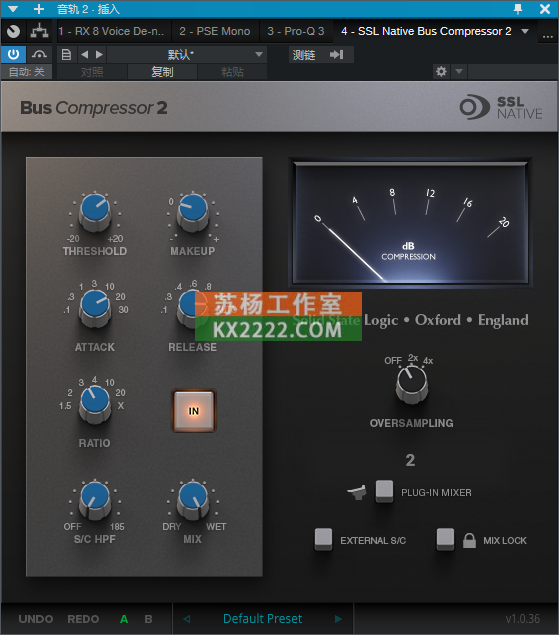Toggle the compressor IN button
The image size is (559, 635).
[194, 411]
